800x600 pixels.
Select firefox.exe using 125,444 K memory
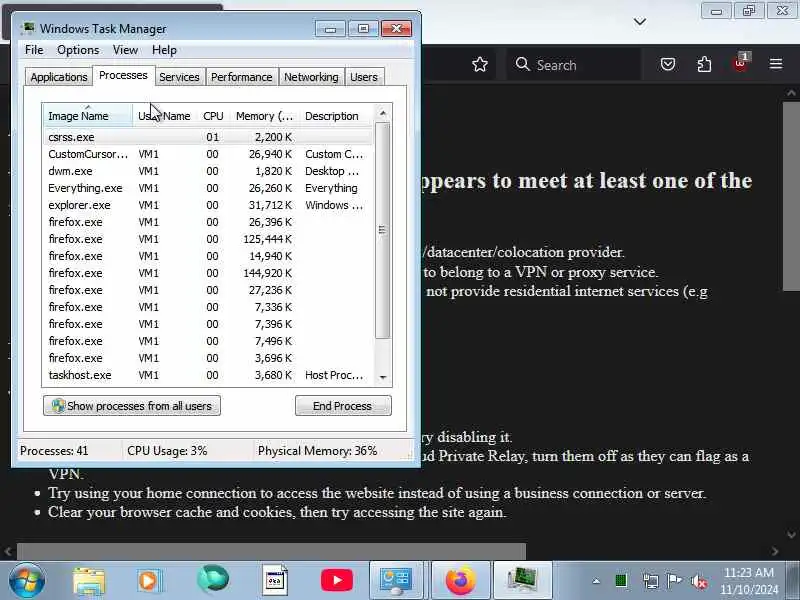coord(208,239)
